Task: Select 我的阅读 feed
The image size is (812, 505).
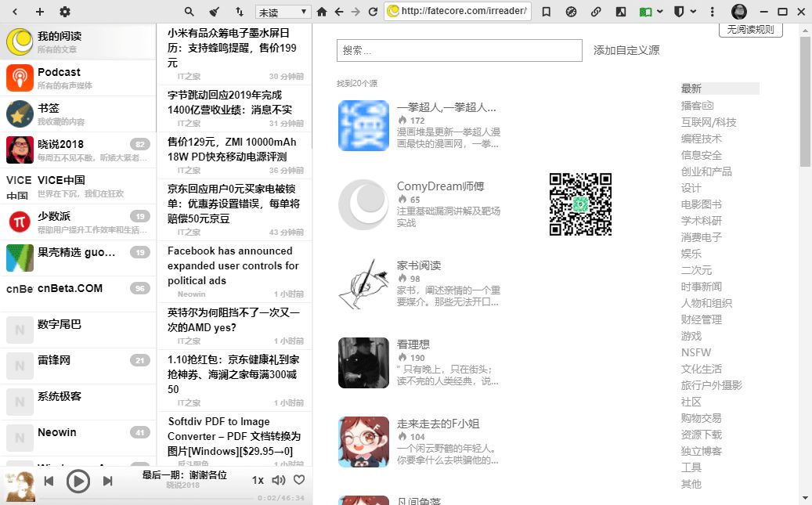Action: coord(78,42)
